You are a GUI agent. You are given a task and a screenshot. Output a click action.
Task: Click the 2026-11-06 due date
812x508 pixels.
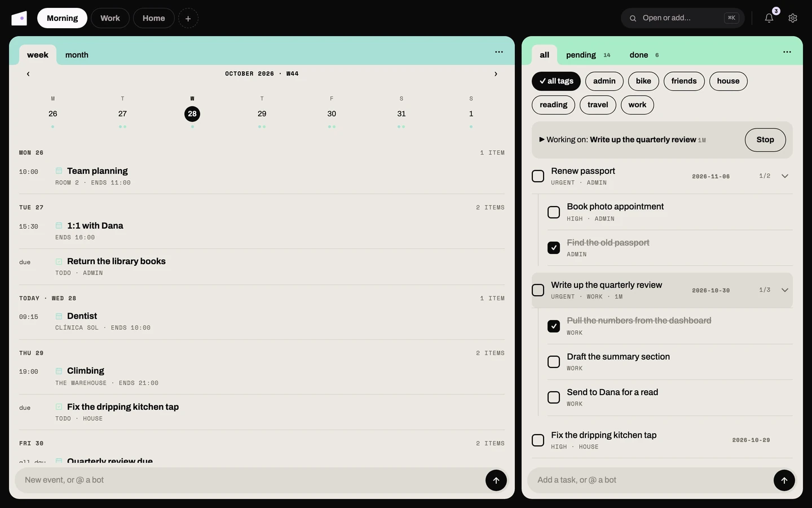(x=710, y=177)
